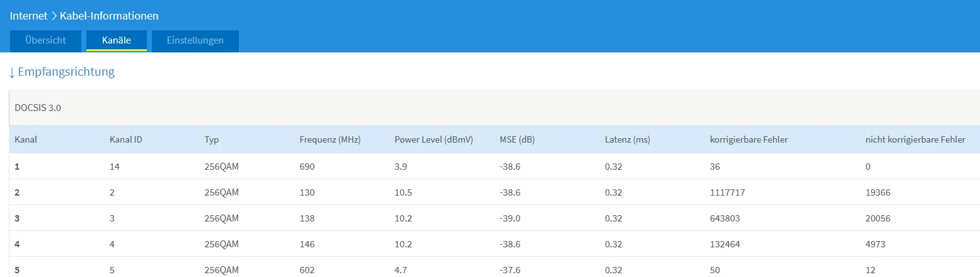Click the nicht korrigierbare Fehler header
This screenshot has height=277, width=980.
click(915, 139)
